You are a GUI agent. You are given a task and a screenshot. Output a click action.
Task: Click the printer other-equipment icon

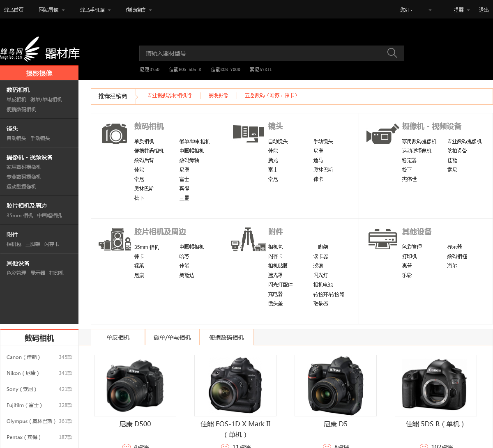pos(382,239)
